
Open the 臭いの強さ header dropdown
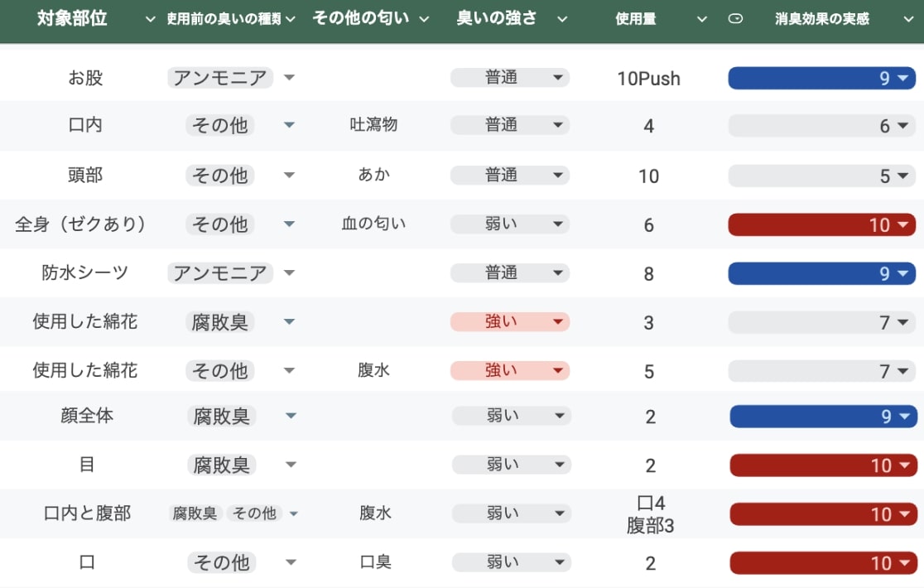[x=562, y=18]
